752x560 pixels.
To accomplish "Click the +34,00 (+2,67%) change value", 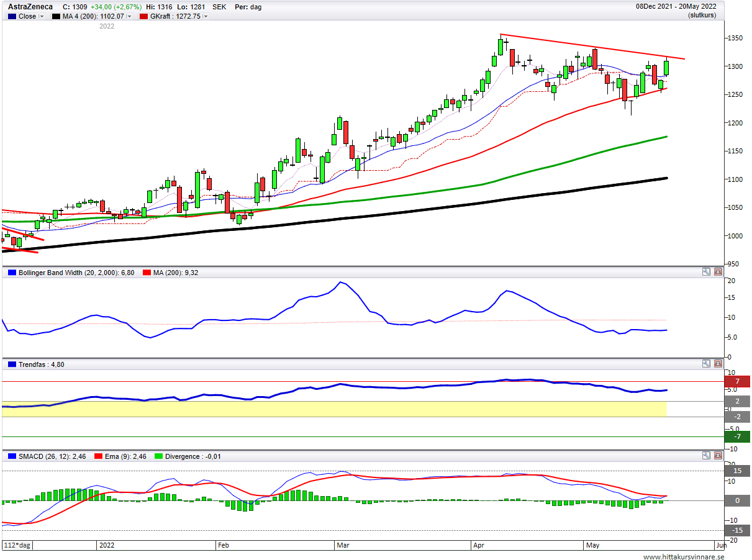I will point(116,7).
